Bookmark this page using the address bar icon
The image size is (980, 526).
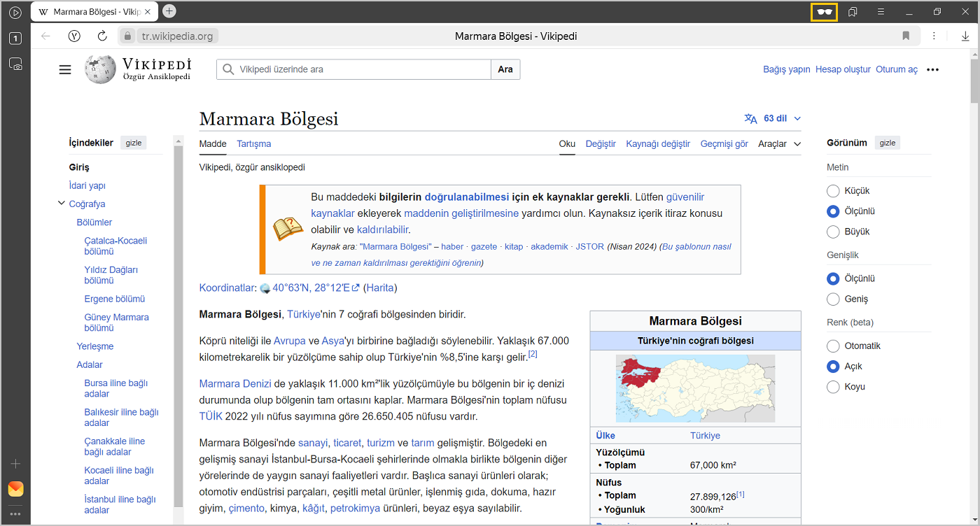pyautogui.click(x=906, y=36)
